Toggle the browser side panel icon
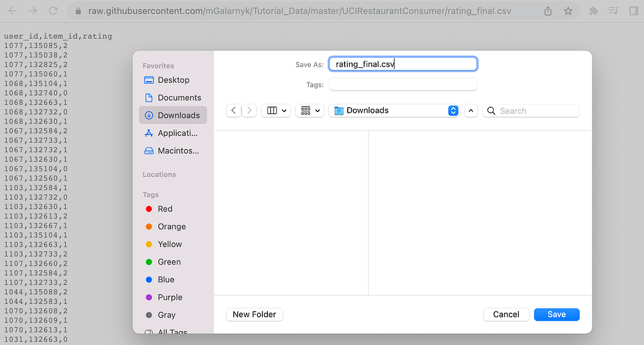644x345 pixels. (x=634, y=11)
